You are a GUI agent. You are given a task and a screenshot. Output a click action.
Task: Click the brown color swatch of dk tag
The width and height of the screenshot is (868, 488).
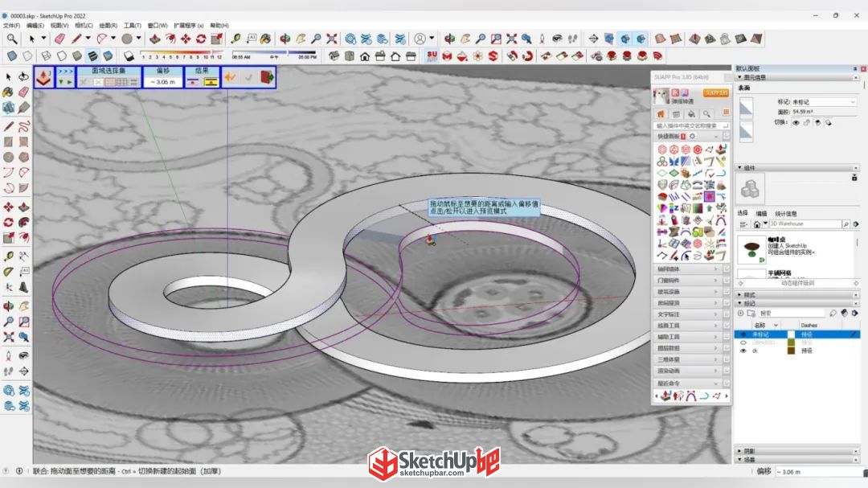point(791,351)
